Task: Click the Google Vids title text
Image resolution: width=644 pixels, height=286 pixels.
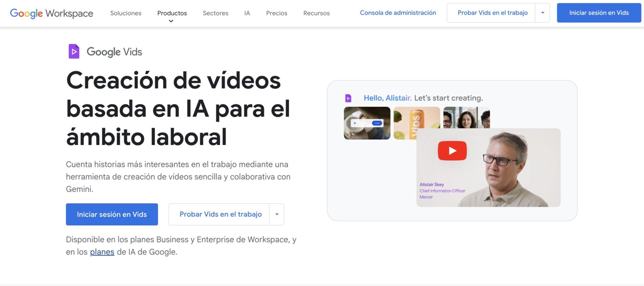Action: click(114, 52)
